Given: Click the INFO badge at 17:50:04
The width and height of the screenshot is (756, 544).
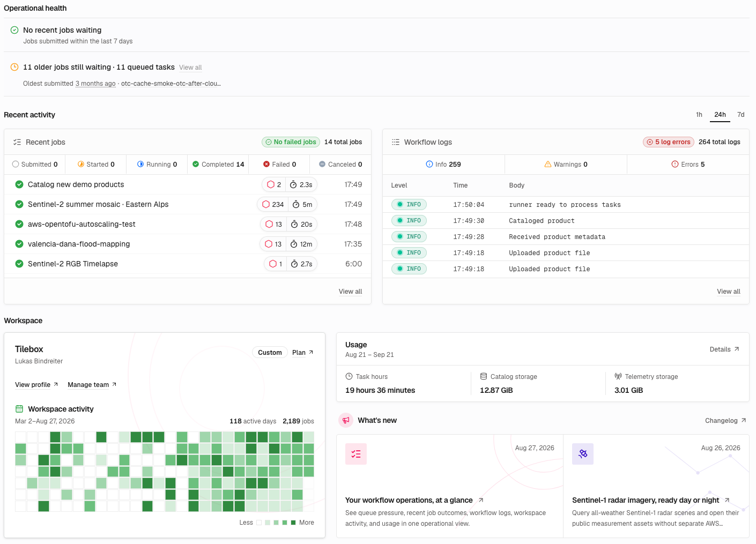Looking at the screenshot, I should (x=409, y=205).
